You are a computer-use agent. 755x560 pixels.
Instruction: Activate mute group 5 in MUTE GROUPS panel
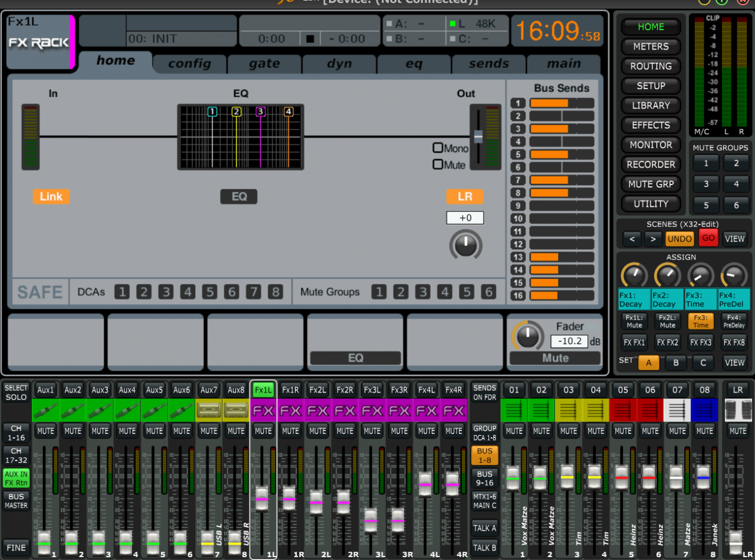706,206
